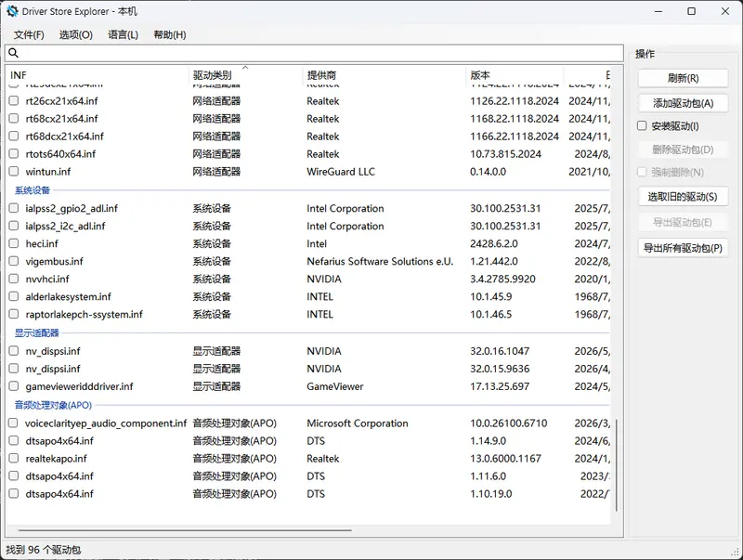Click version 10.0.26100.6710 cell
The image size is (743, 560).
tap(509, 423)
